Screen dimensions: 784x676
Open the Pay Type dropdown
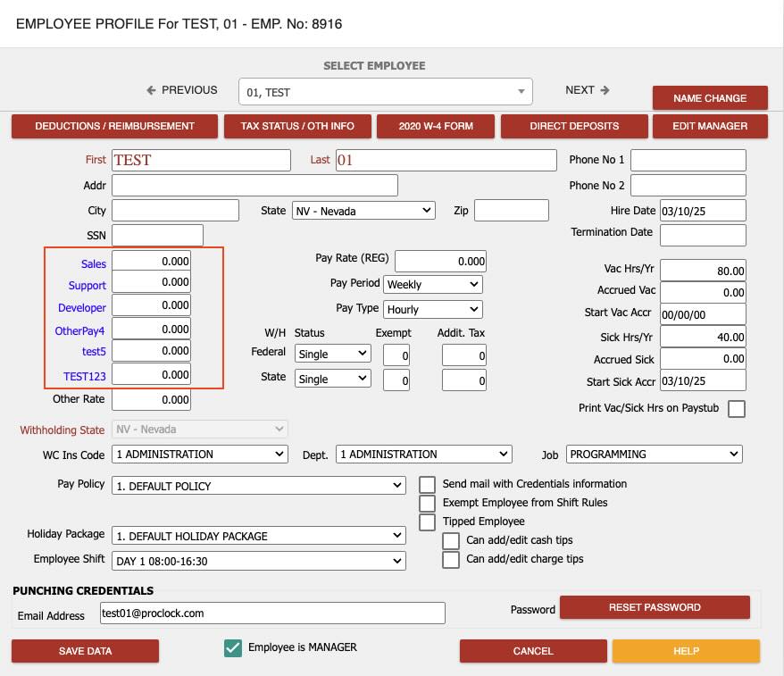click(433, 310)
